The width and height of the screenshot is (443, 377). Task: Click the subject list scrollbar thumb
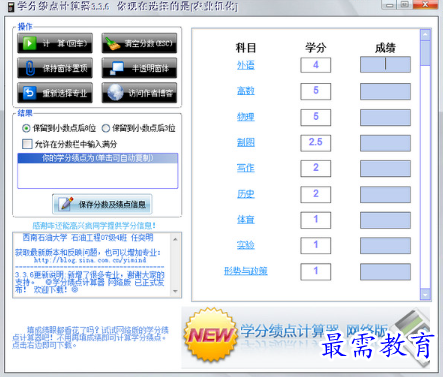pyautogui.click(x=426, y=53)
